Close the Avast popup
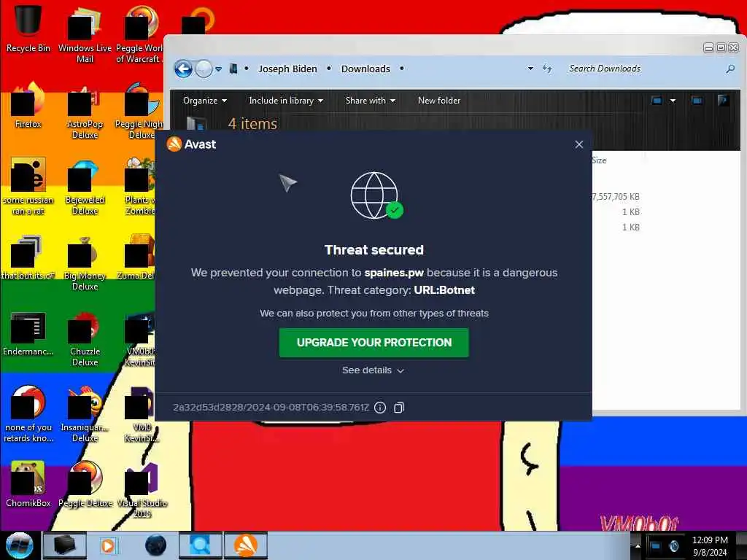This screenshot has width=747, height=560. [578, 144]
